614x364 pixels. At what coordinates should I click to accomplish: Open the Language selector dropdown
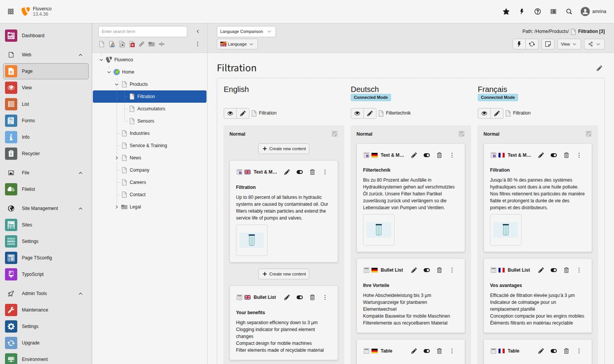[237, 44]
